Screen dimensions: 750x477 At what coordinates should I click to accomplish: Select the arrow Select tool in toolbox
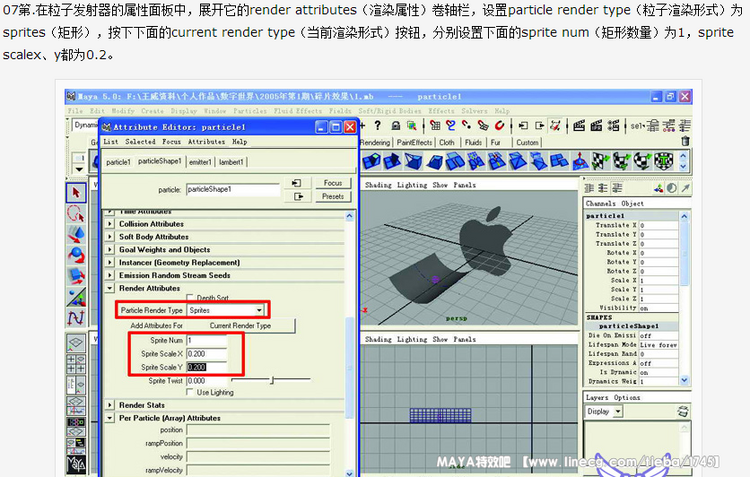tap(76, 192)
